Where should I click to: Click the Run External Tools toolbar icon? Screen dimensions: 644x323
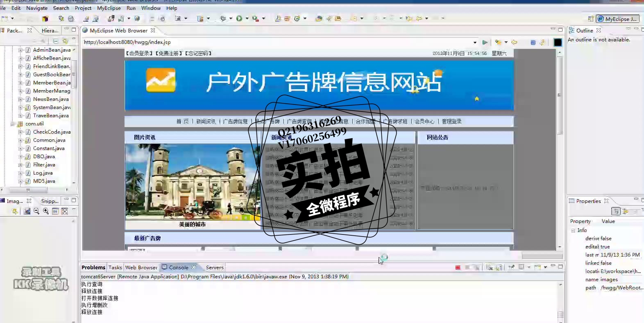[255, 18]
